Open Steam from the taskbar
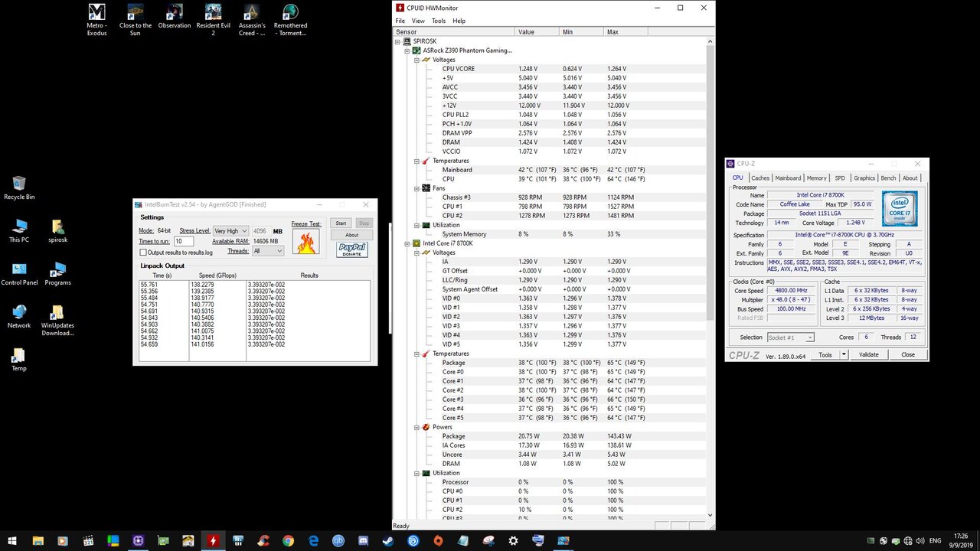 [x=388, y=540]
